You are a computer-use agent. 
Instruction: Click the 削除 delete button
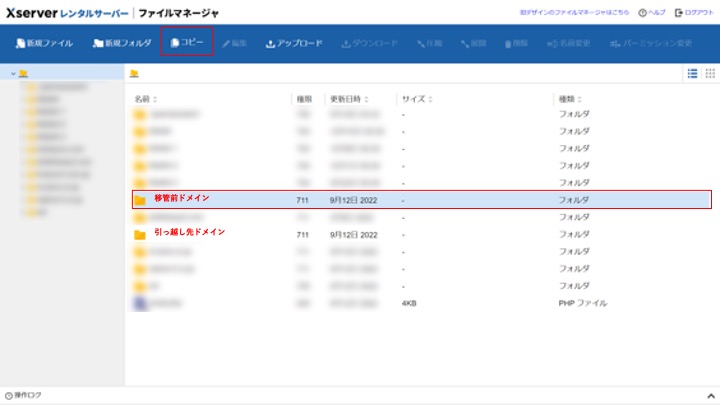point(517,44)
